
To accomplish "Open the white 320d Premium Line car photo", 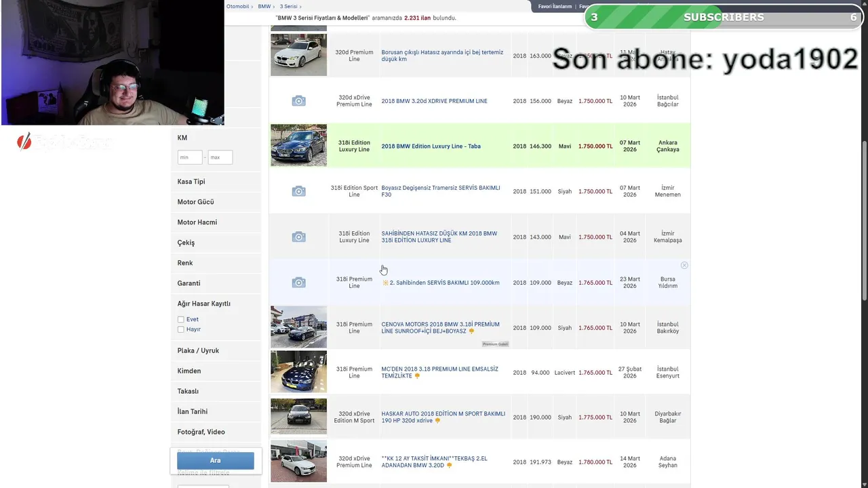I will coord(298,55).
